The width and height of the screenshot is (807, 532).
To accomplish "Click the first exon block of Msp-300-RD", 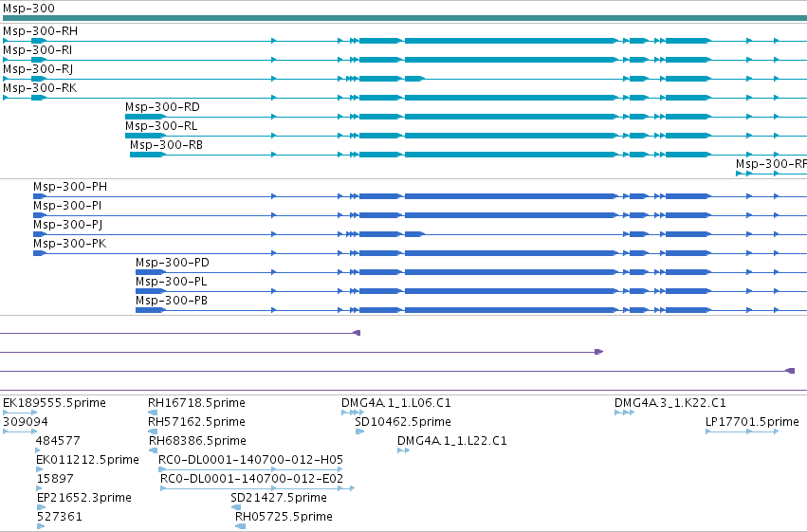I will 145,117.
